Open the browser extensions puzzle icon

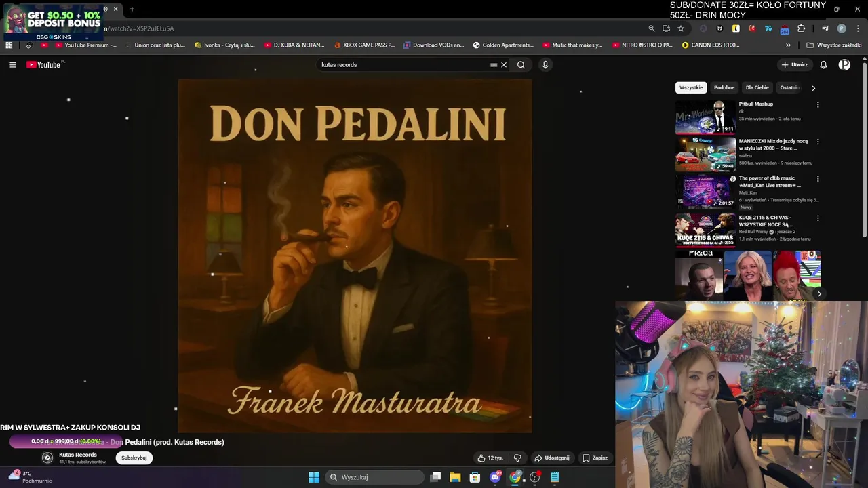pyautogui.click(x=802, y=28)
